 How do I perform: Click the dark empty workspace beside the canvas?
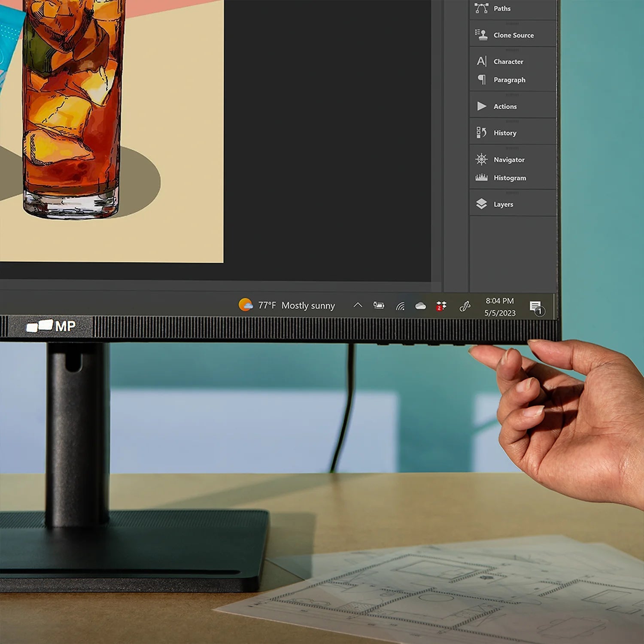point(326,142)
